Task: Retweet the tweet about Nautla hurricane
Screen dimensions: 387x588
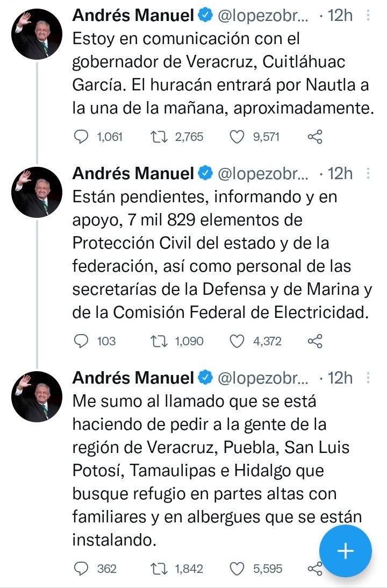Action: pyautogui.click(x=159, y=137)
